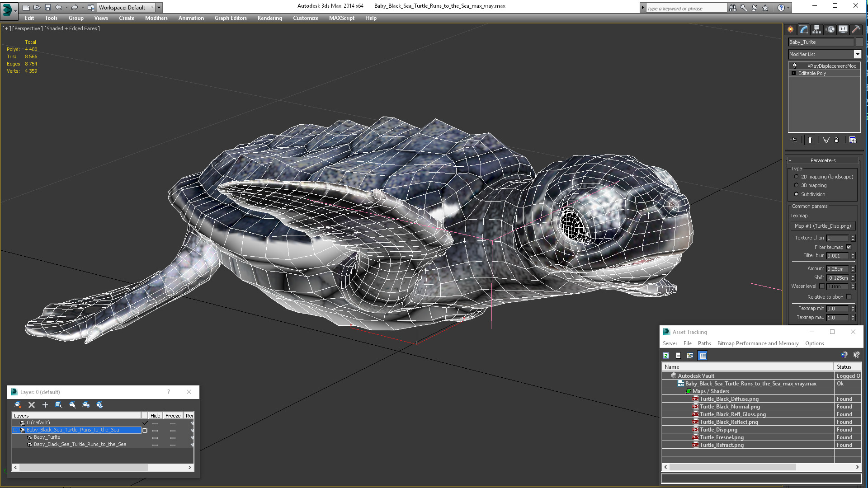
Task: Open the Hierarchy command panel tab
Action: [816, 29]
